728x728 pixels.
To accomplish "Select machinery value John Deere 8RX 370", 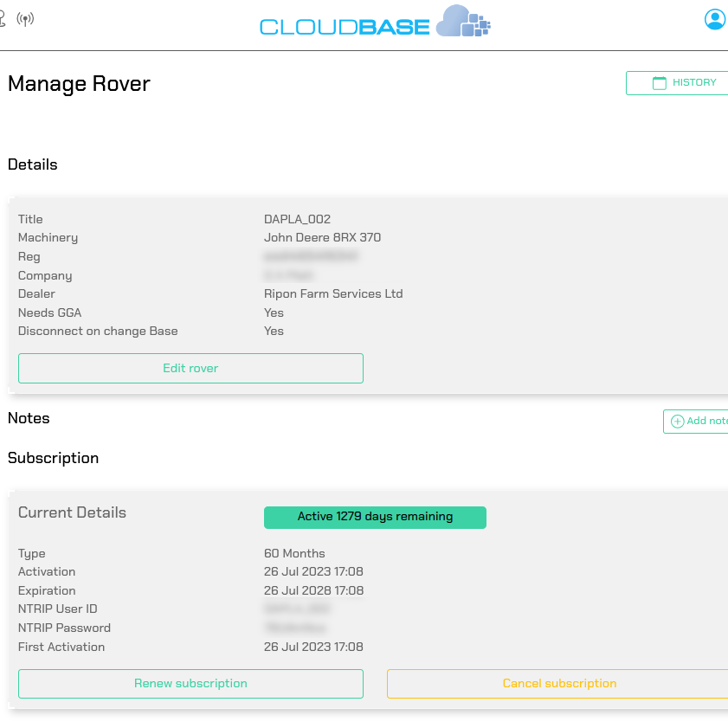I will (x=322, y=238).
